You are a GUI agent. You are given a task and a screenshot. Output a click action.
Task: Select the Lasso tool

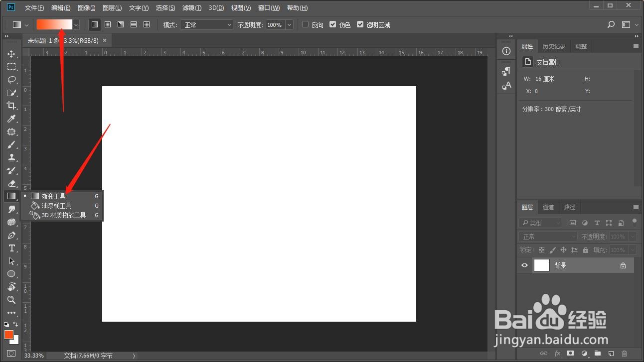(x=11, y=80)
